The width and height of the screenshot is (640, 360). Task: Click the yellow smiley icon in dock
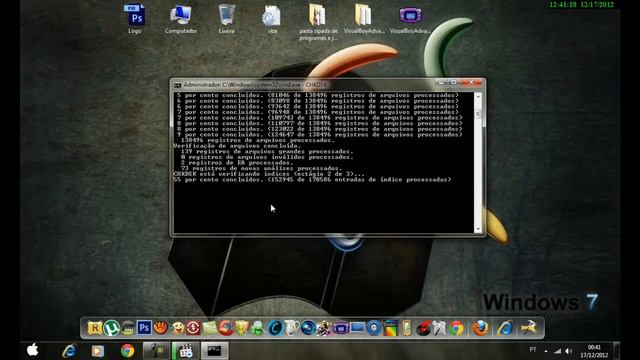(x=177, y=328)
